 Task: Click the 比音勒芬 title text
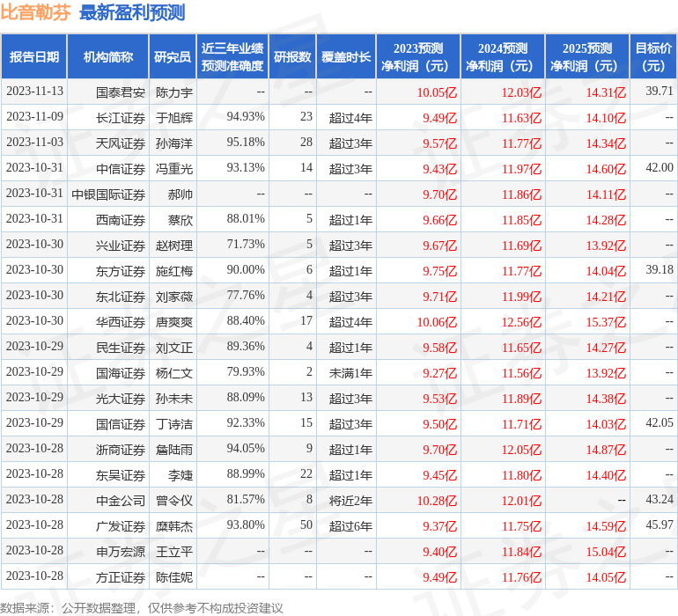[35, 12]
